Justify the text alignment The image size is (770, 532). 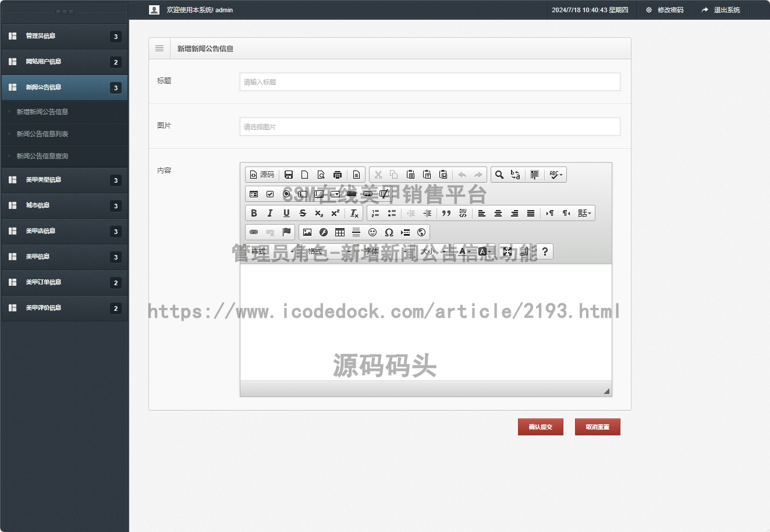[x=531, y=213]
